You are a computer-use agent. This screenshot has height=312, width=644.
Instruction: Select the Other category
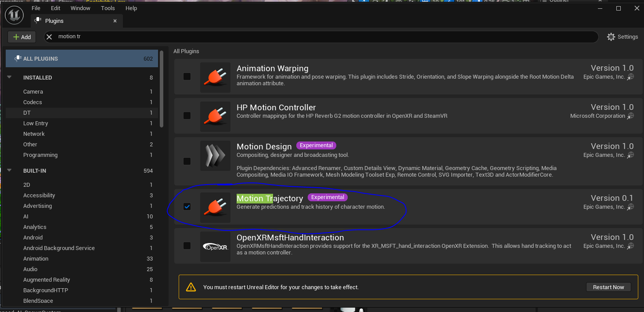click(82, 144)
